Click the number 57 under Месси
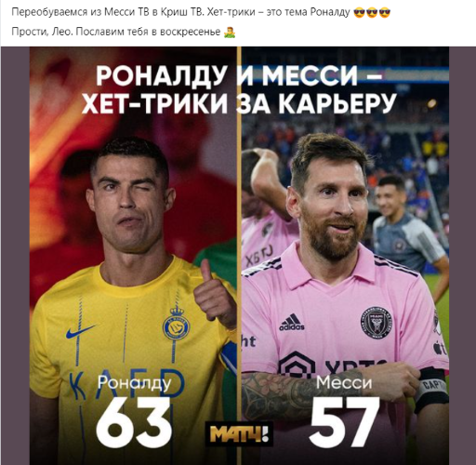Screen dimensions: 476x465 tap(344, 421)
